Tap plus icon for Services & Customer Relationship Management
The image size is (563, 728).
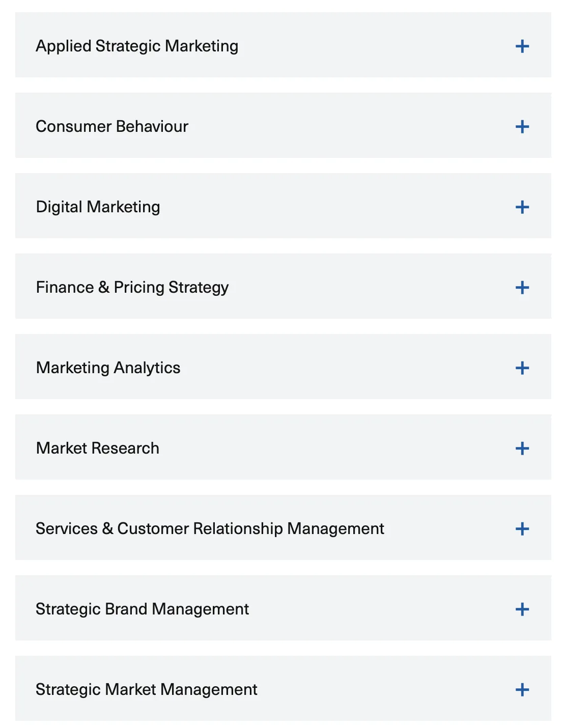[522, 529]
